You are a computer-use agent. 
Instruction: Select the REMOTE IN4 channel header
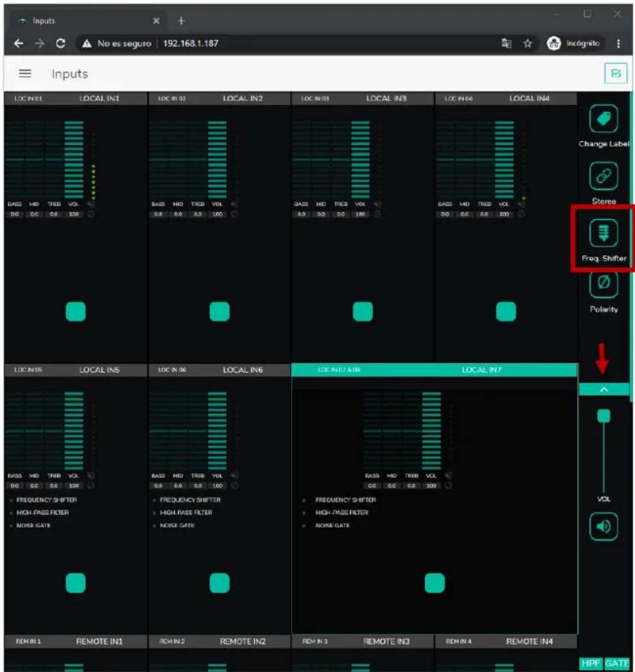pos(506,641)
